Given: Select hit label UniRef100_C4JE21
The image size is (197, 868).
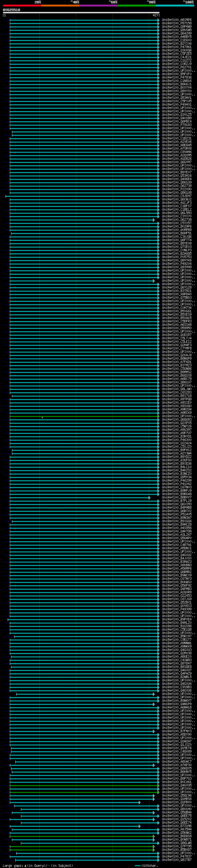Looking at the screenshot, I should (x=176, y=57).
